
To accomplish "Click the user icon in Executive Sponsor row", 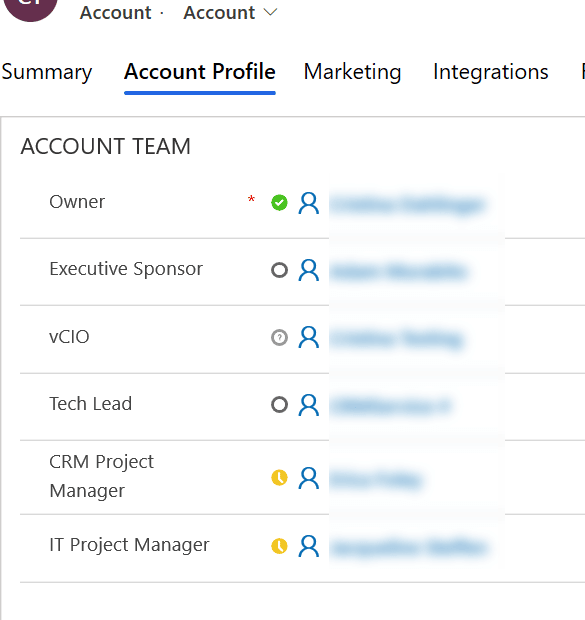I will coord(309,270).
